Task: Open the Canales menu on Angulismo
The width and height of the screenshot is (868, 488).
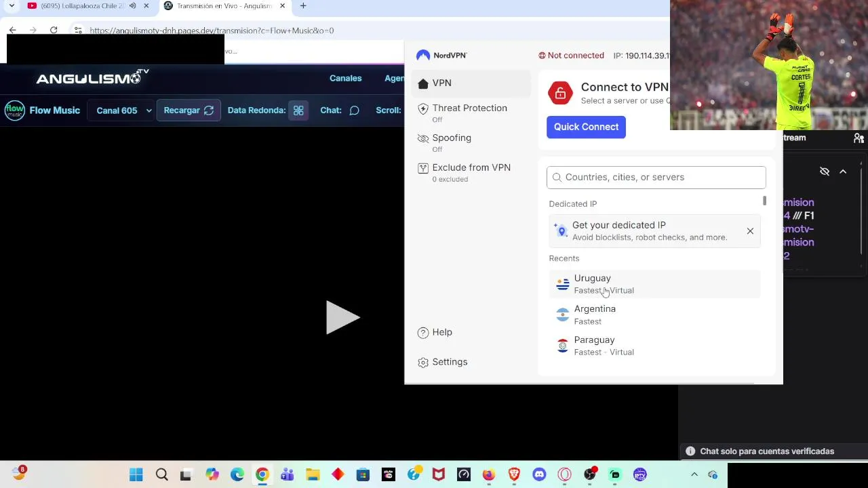Action: [x=346, y=78]
